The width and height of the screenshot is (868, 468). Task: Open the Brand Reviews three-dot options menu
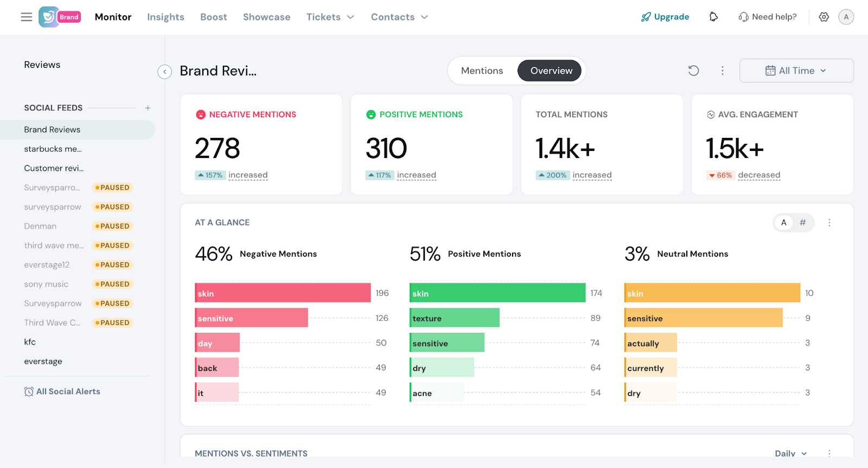722,71
